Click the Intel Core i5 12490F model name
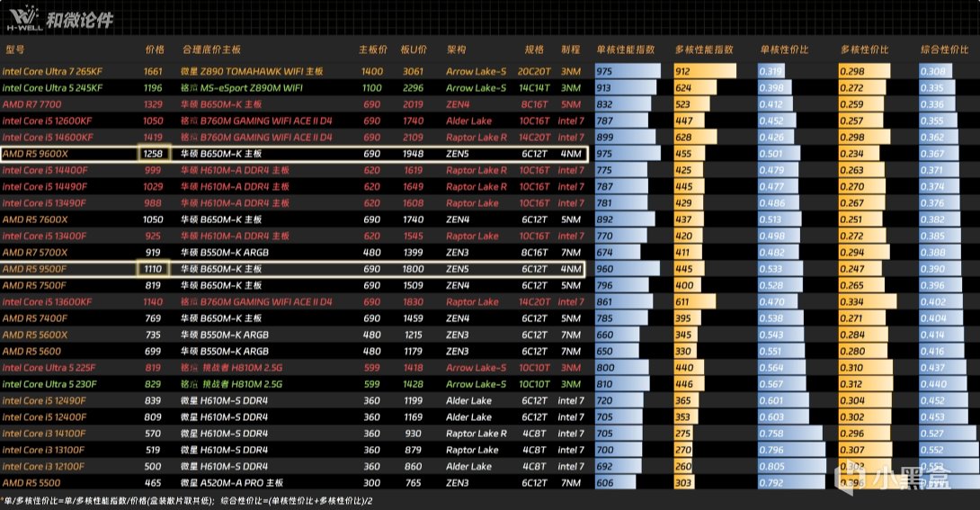 click(44, 400)
